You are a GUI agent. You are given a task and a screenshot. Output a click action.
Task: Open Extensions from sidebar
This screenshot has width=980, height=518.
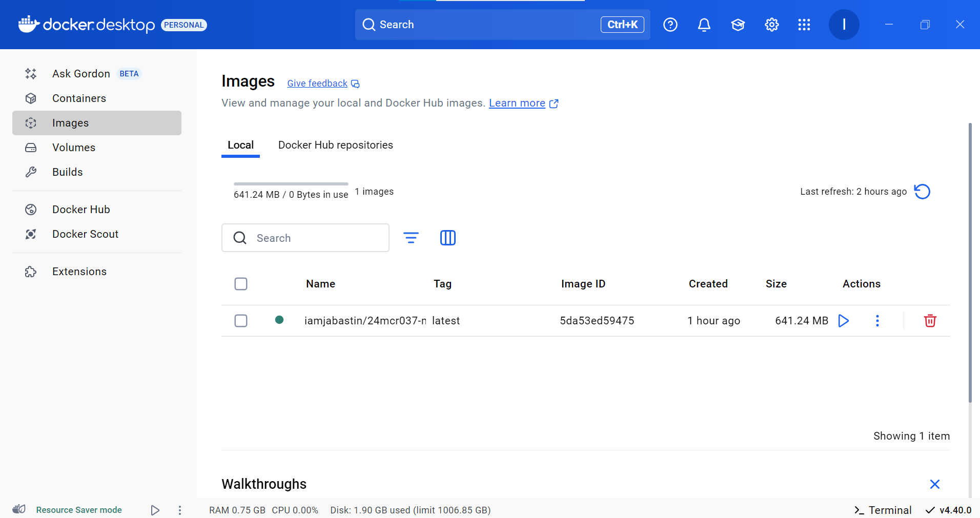[x=96, y=272]
